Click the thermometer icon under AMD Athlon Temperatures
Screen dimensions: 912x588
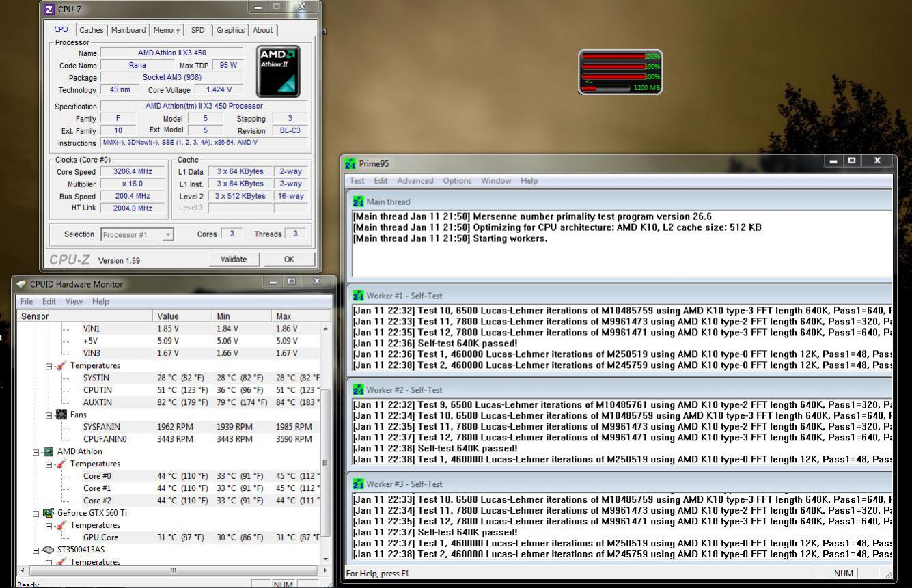[61, 464]
